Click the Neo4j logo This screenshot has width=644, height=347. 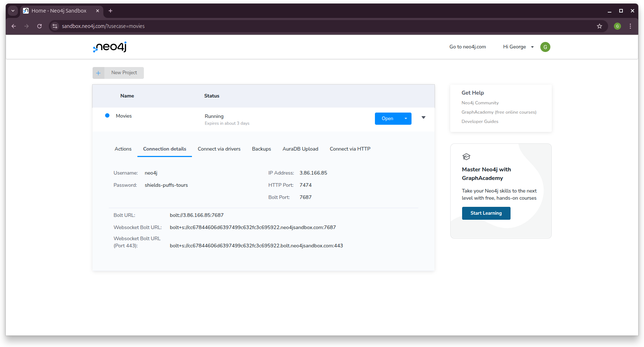(x=110, y=47)
